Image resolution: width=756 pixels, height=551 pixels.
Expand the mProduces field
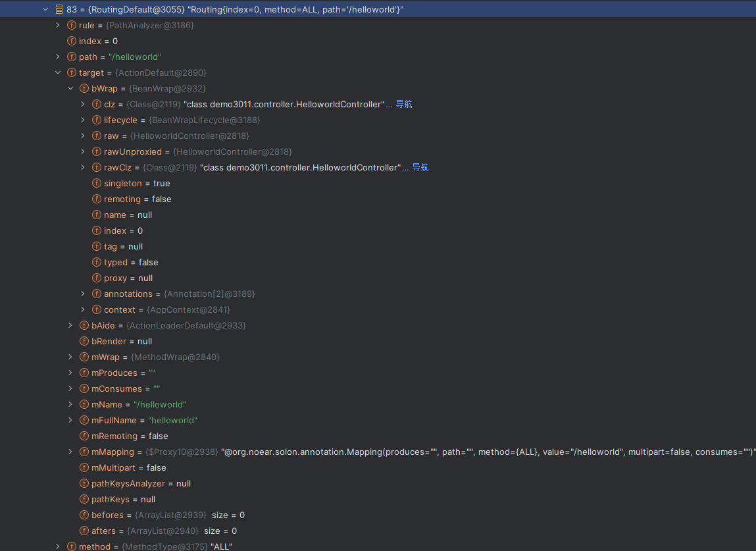click(x=70, y=373)
